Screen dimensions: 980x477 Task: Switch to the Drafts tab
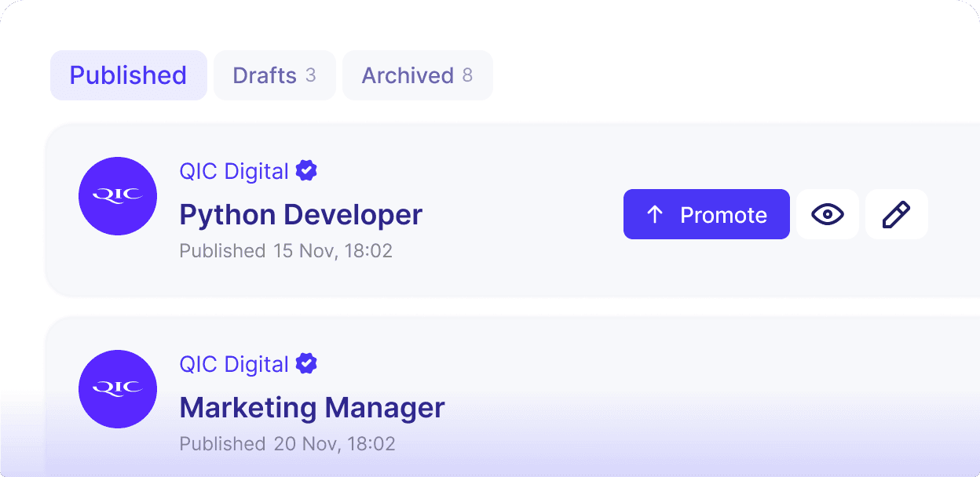[265, 75]
